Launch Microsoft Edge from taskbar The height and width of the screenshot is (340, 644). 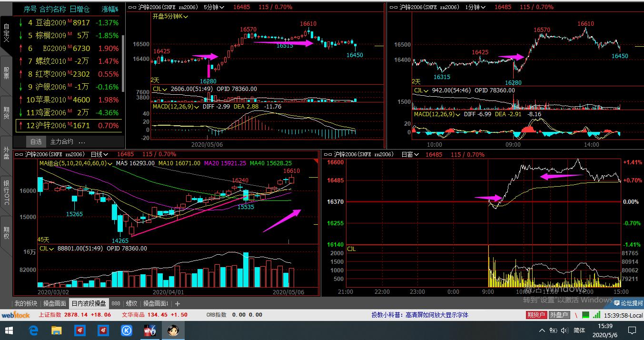[33, 330]
